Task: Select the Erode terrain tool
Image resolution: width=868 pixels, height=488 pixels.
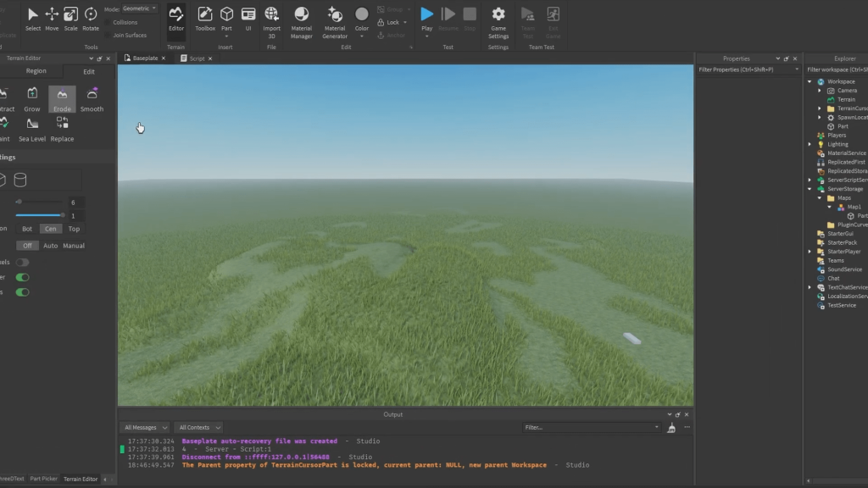Action: click(x=62, y=100)
